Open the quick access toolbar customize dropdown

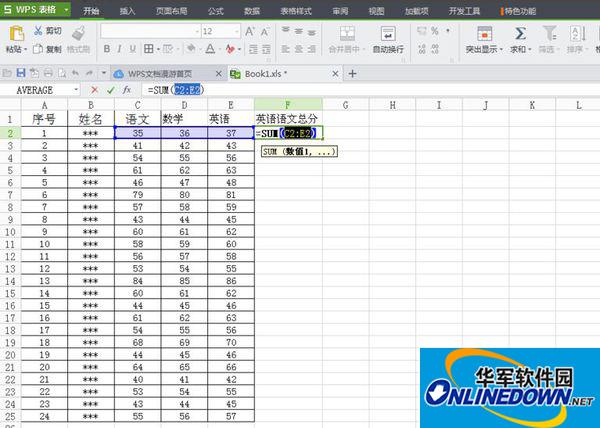[x=104, y=73]
